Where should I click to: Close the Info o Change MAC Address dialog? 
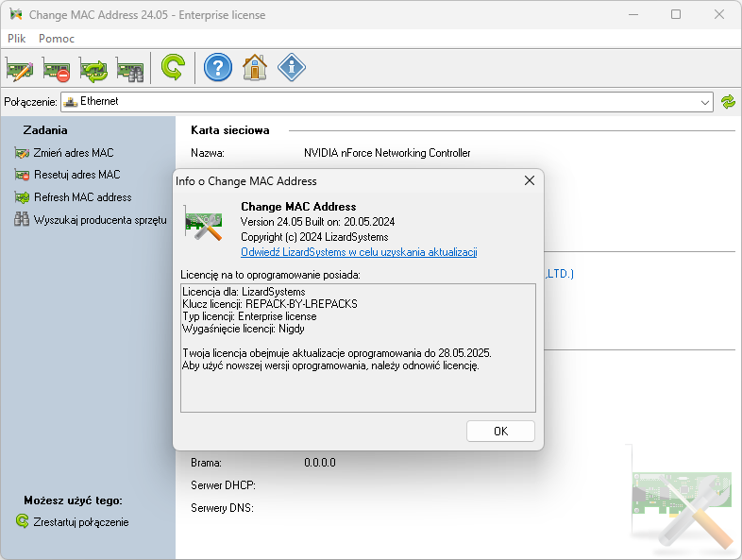tap(530, 180)
